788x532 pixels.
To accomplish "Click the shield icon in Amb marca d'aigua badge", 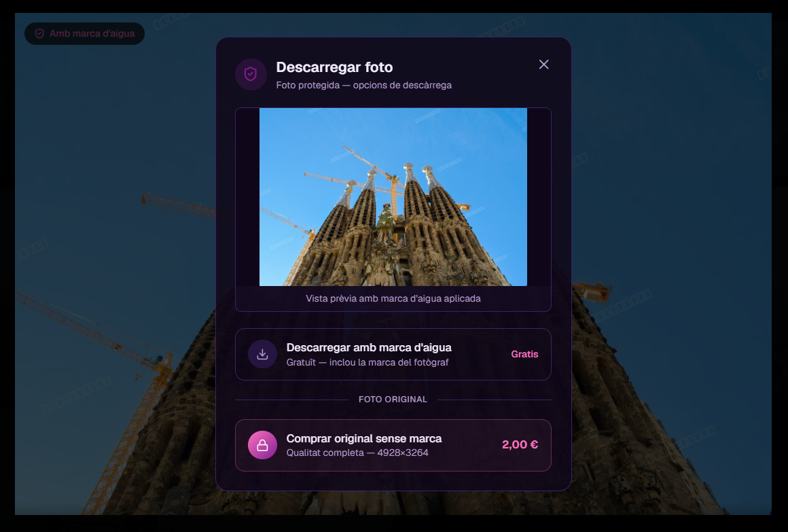I will pos(39,34).
